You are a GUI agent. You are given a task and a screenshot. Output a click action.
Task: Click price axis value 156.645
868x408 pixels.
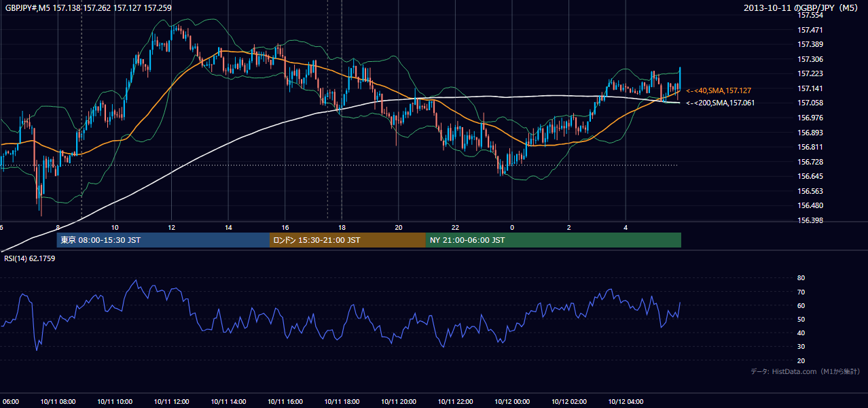tap(810, 176)
